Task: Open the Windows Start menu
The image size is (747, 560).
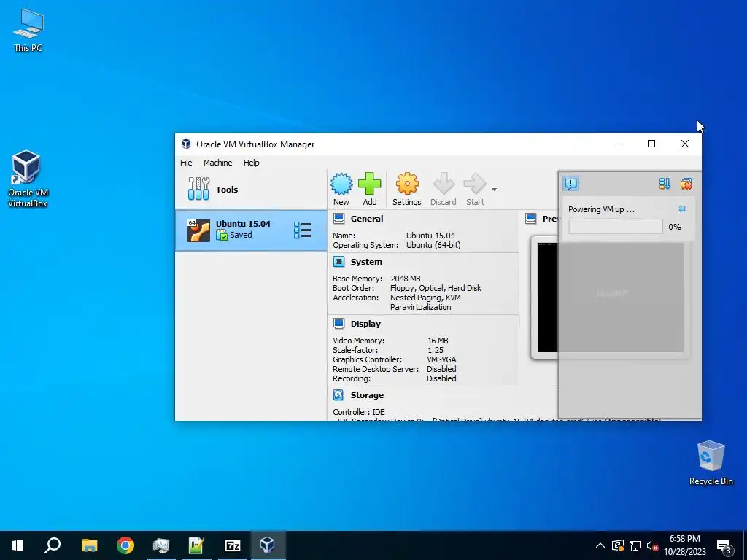Action: [18, 545]
